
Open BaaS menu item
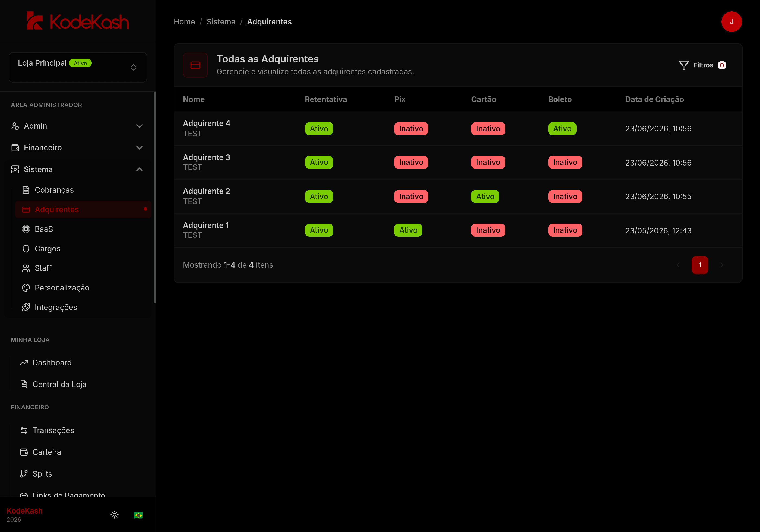(x=83, y=229)
